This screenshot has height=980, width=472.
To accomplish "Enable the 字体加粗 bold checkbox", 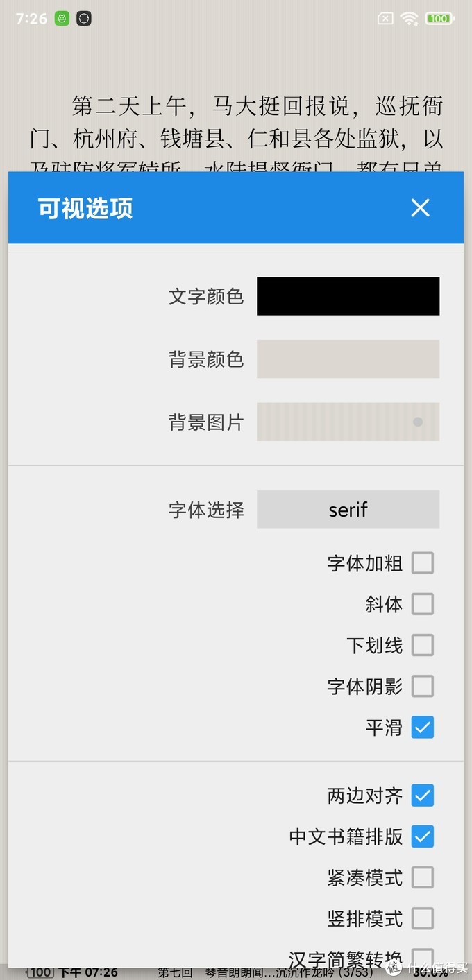I will (423, 563).
